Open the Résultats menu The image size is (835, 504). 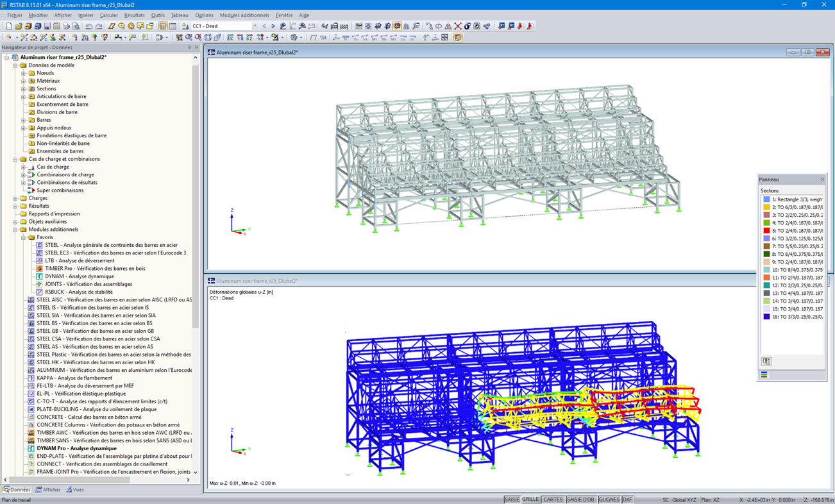(135, 15)
